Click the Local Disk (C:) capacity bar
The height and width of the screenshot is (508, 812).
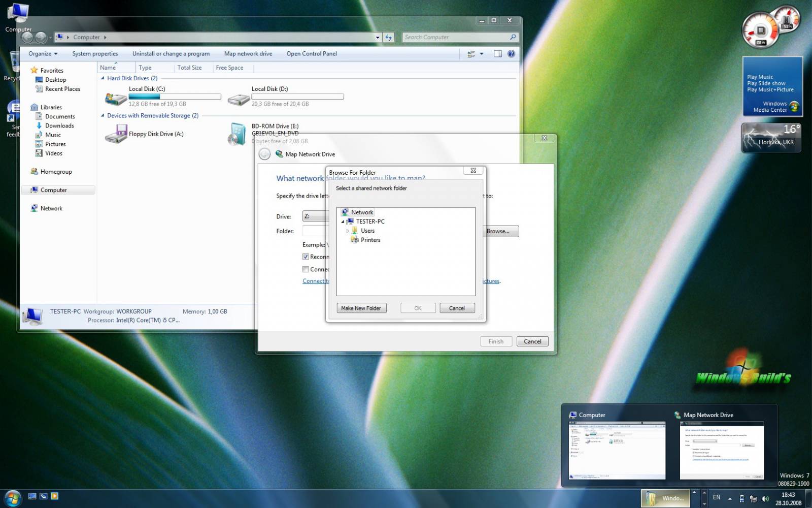[x=175, y=97]
